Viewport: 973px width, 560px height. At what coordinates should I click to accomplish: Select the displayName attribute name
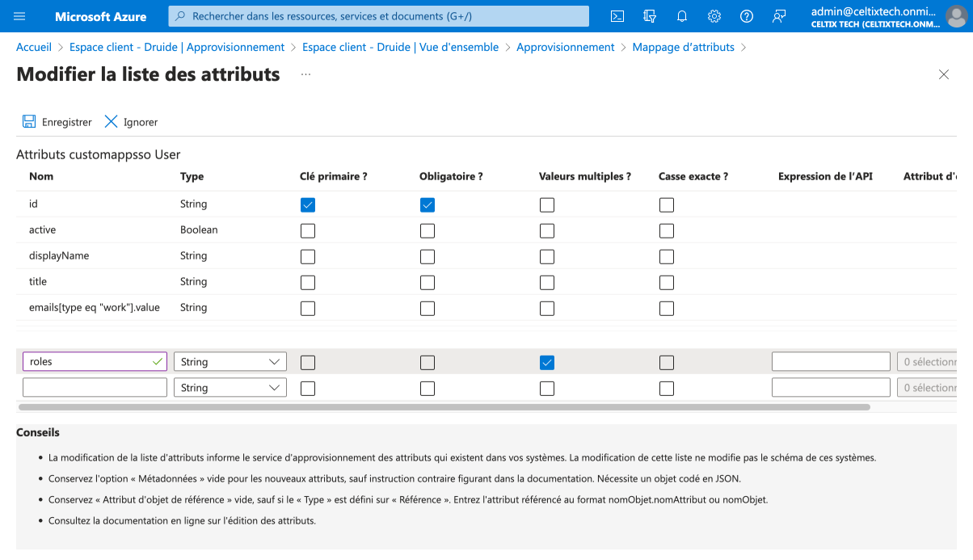(x=59, y=255)
